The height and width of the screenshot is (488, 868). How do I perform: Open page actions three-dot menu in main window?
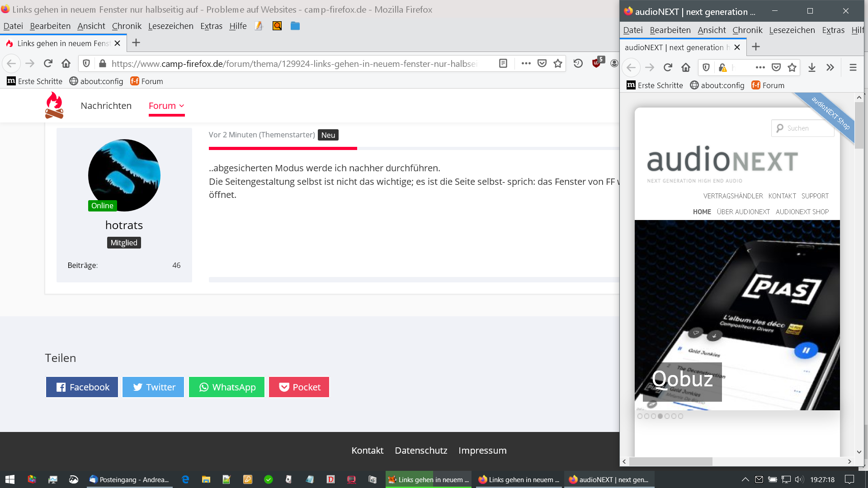point(526,64)
